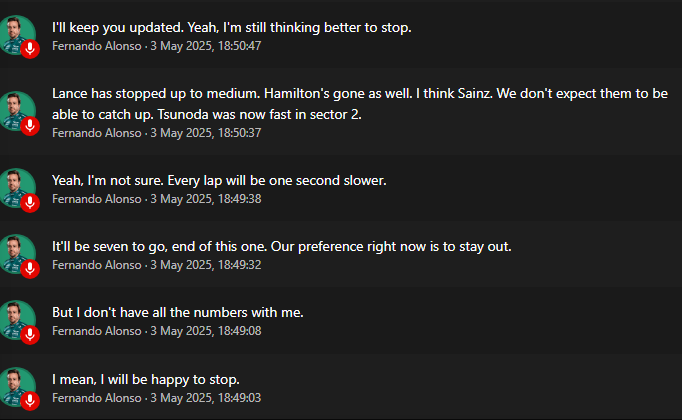Image resolution: width=682 pixels, height=420 pixels.
Task: Click the timestamp 3 May 2025, 18:49:03
Action: [206, 398]
